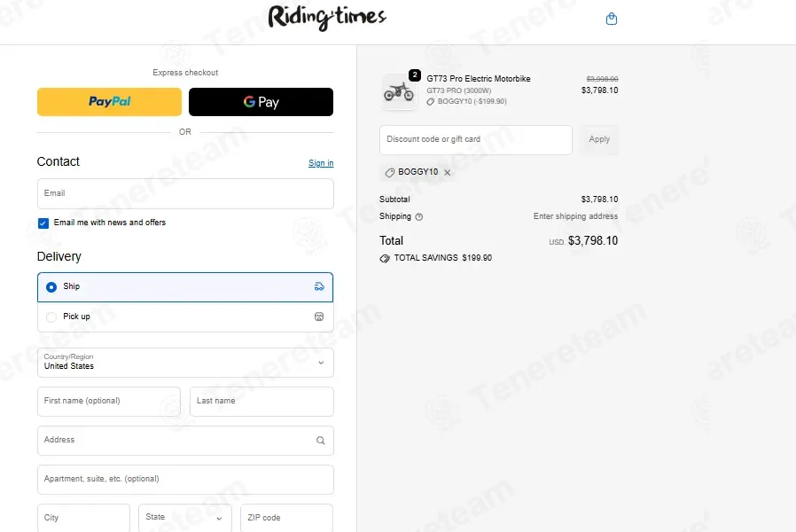Click the Address search magnifier icon
796x532 pixels.
pos(320,441)
